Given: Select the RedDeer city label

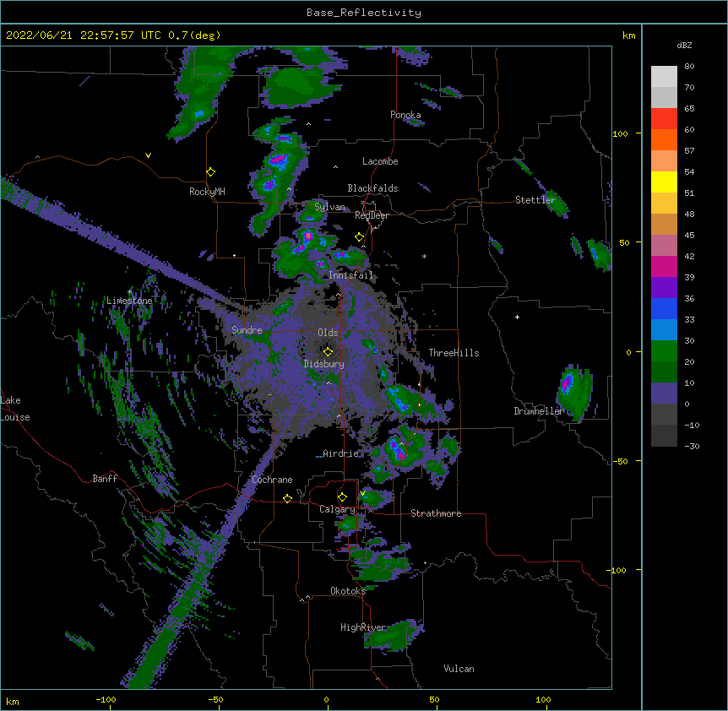Looking at the screenshot, I should pos(372,215).
